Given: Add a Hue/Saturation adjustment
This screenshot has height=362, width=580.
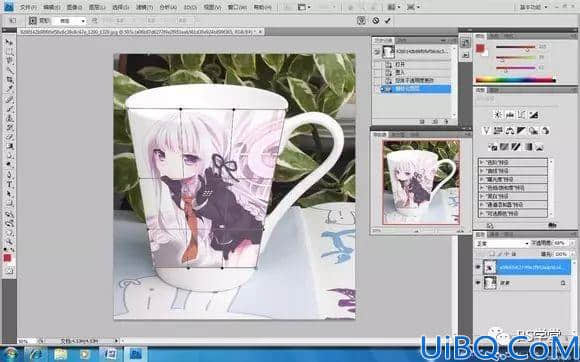Looking at the screenshot, I should click(x=498, y=131).
